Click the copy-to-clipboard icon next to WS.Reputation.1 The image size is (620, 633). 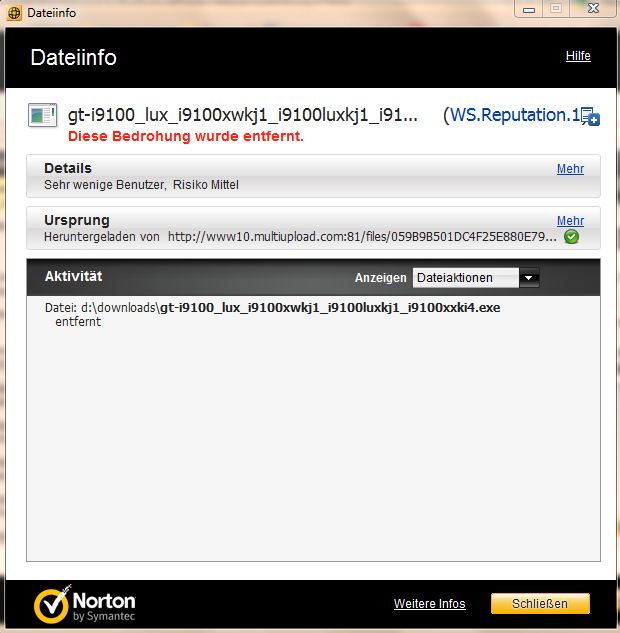(591, 117)
